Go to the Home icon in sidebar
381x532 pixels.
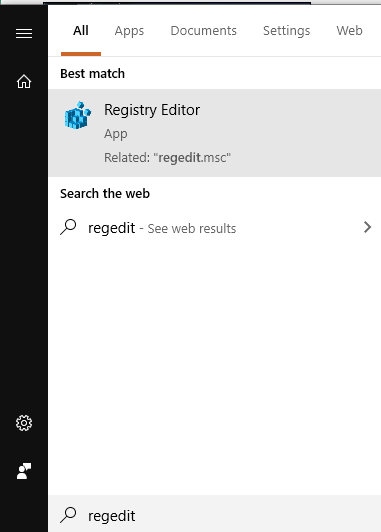point(24,82)
